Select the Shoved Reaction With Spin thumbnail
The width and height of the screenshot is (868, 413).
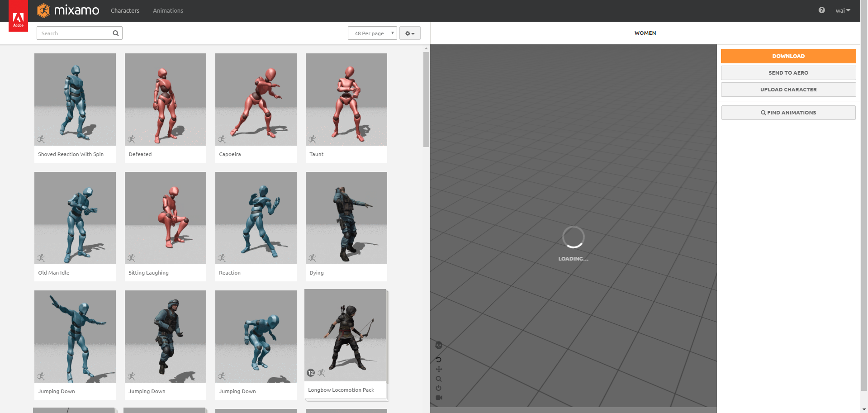75,100
